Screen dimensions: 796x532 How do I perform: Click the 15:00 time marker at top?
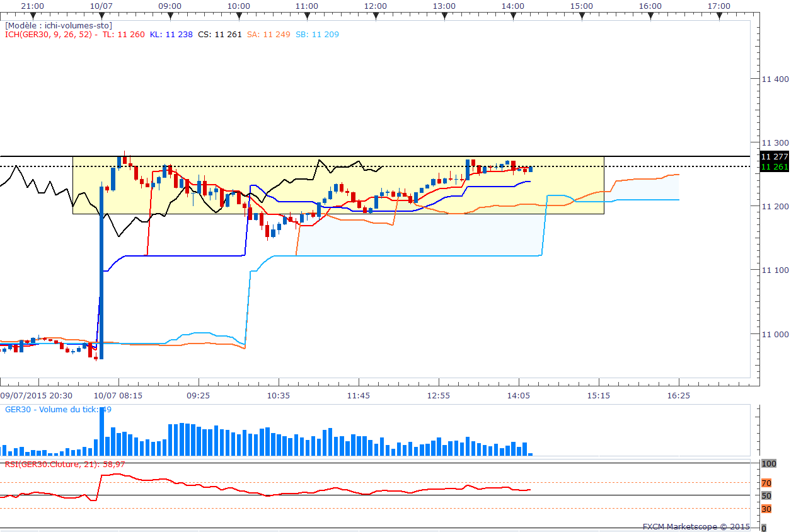click(x=582, y=6)
